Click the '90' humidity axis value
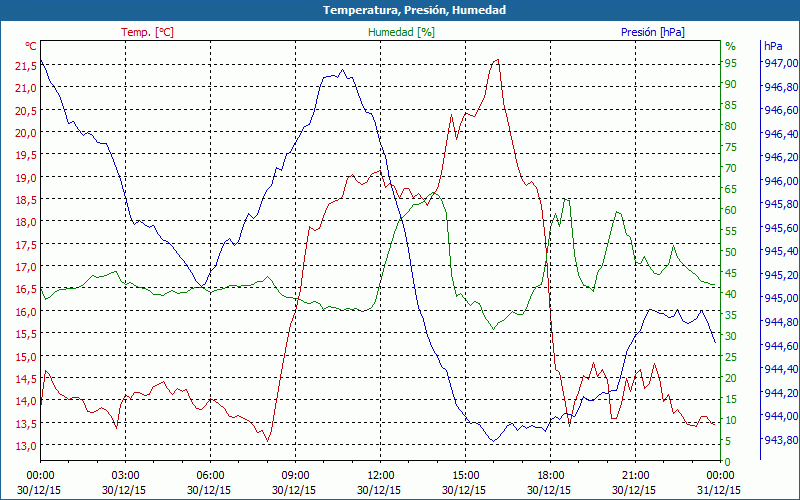This screenshot has height=500, width=800. coord(731,84)
